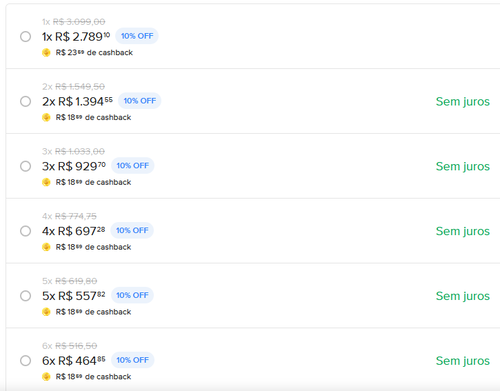This screenshot has width=500, height=391.
Task: Click the struck-through price R$ 619,80
Action: pos(76,281)
